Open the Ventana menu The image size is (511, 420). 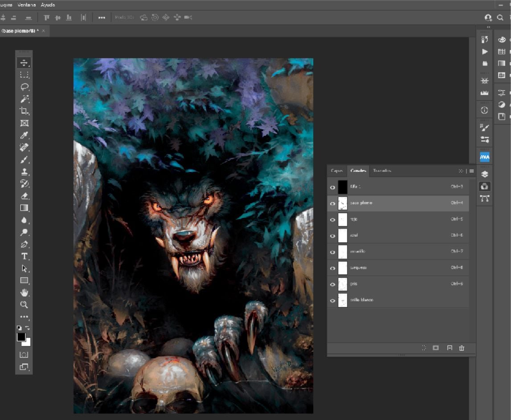pyautogui.click(x=27, y=5)
